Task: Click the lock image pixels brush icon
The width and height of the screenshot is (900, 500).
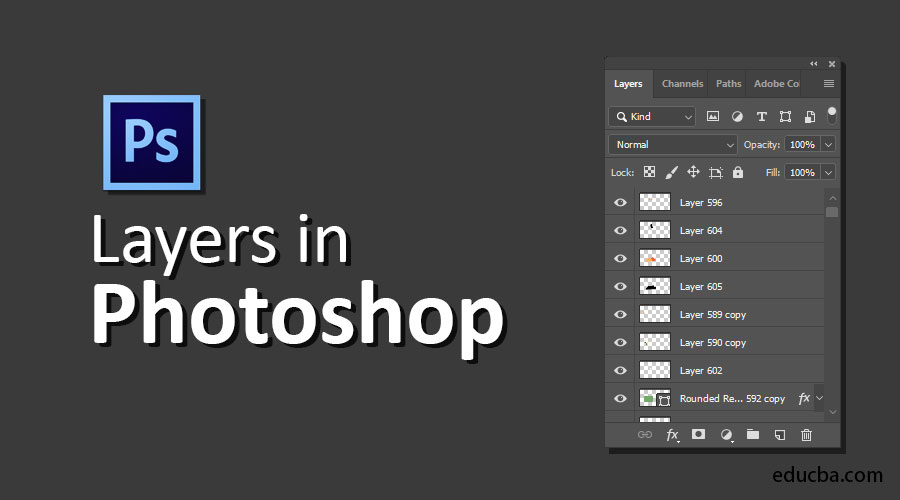Action: pos(672,172)
